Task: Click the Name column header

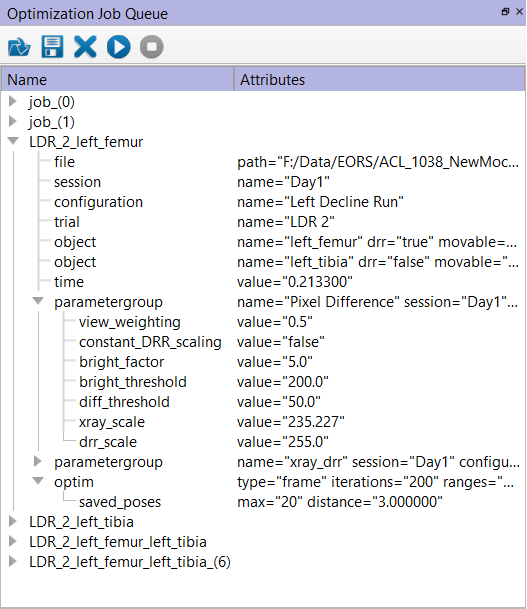Action: tap(118, 80)
